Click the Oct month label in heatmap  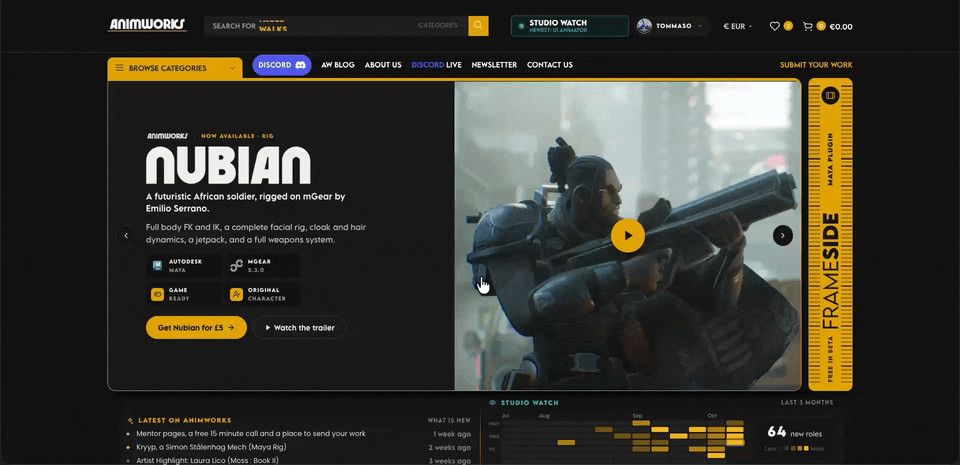pyautogui.click(x=712, y=415)
